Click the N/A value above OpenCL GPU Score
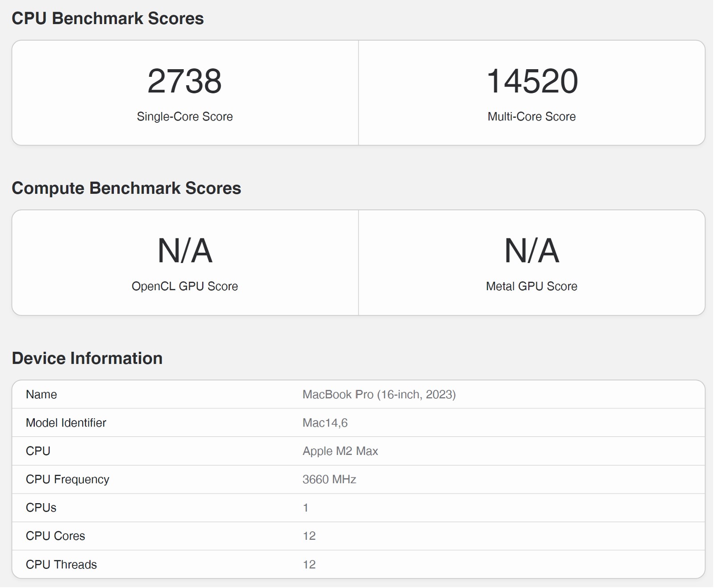Screen dimensions: 714x588 tap(185, 250)
